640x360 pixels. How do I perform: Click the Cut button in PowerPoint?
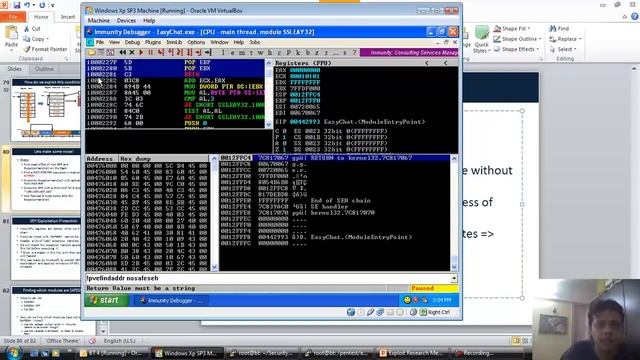point(32,29)
